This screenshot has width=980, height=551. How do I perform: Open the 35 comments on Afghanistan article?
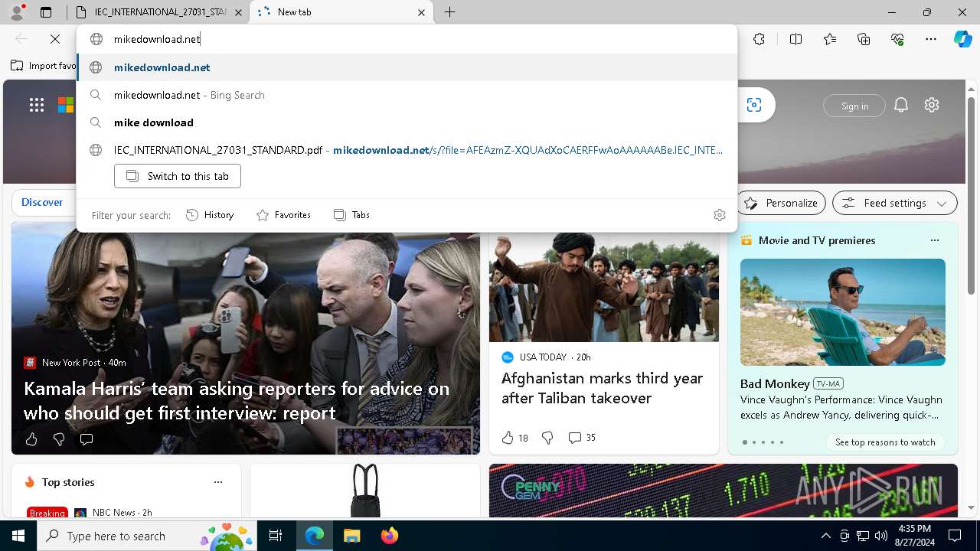(x=582, y=438)
